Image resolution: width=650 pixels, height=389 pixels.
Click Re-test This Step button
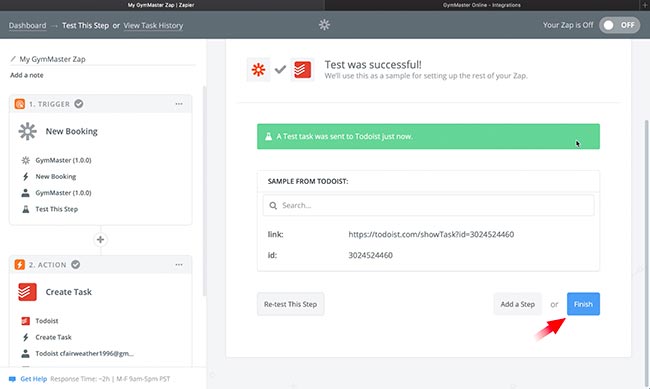tap(291, 304)
